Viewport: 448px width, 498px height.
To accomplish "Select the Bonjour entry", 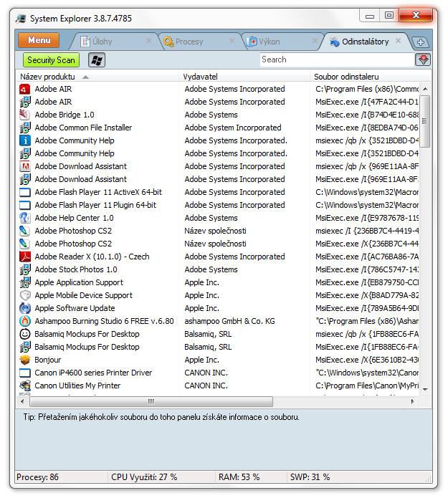I will (47, 360).
